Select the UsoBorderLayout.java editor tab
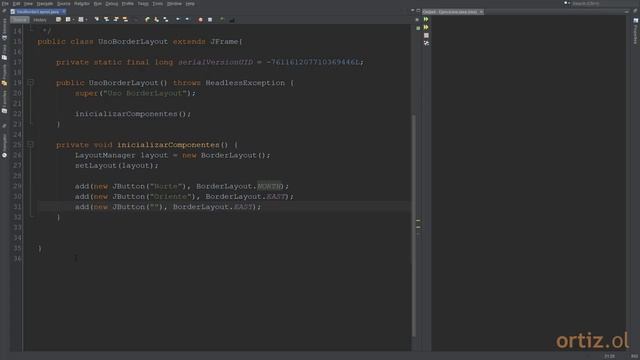 coord(38,12)
